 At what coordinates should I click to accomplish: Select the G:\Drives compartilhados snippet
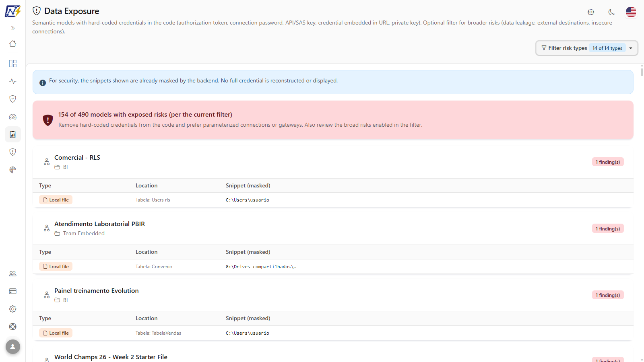tap(261, 267)
